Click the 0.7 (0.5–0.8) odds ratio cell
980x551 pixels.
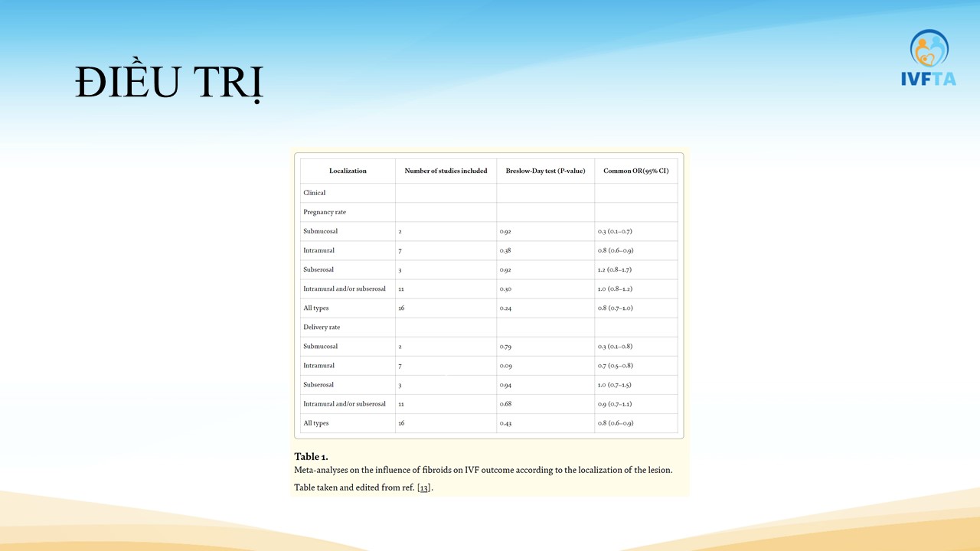point(615,366)
